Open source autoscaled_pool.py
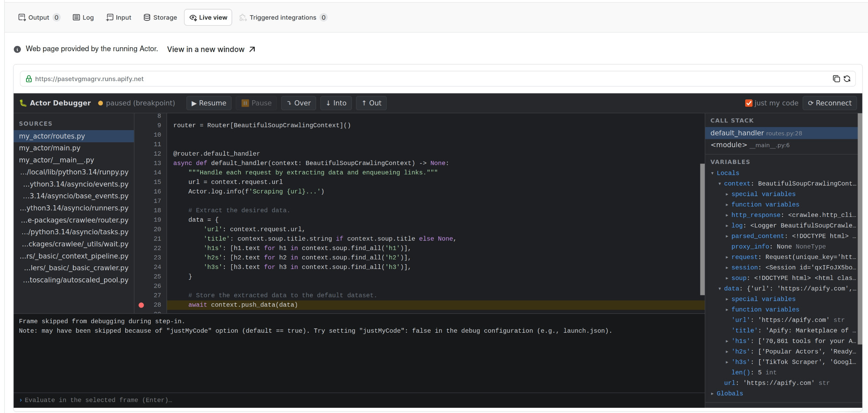 (74, 280)
